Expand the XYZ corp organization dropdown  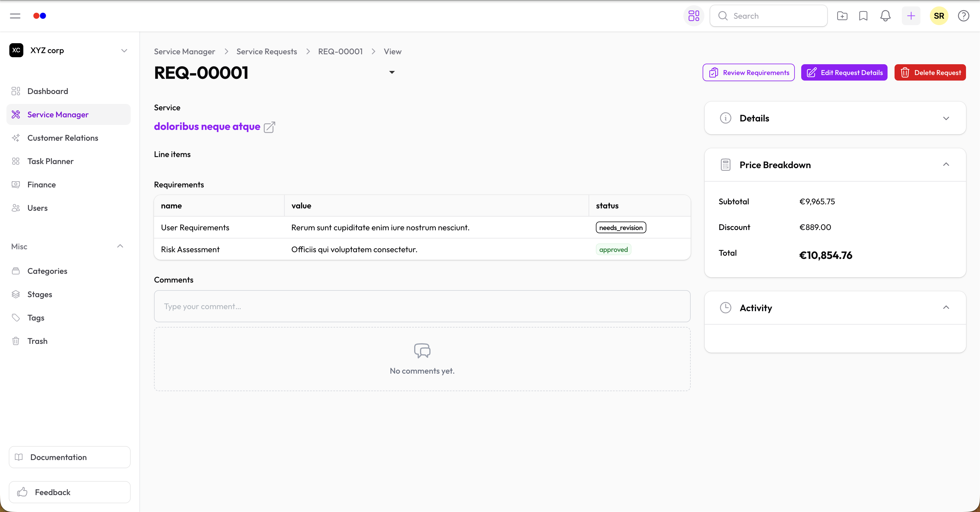coord(124,50)
